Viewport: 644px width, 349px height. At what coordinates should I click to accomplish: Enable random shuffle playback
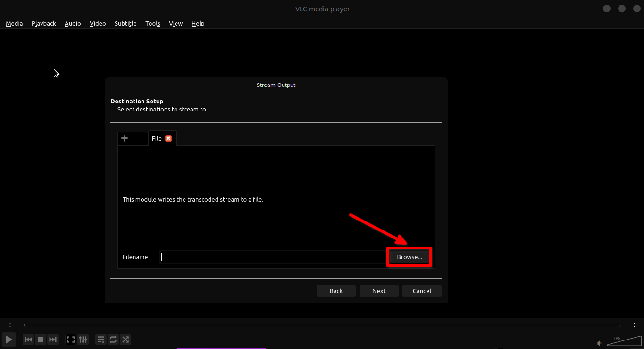coord(125,339)
